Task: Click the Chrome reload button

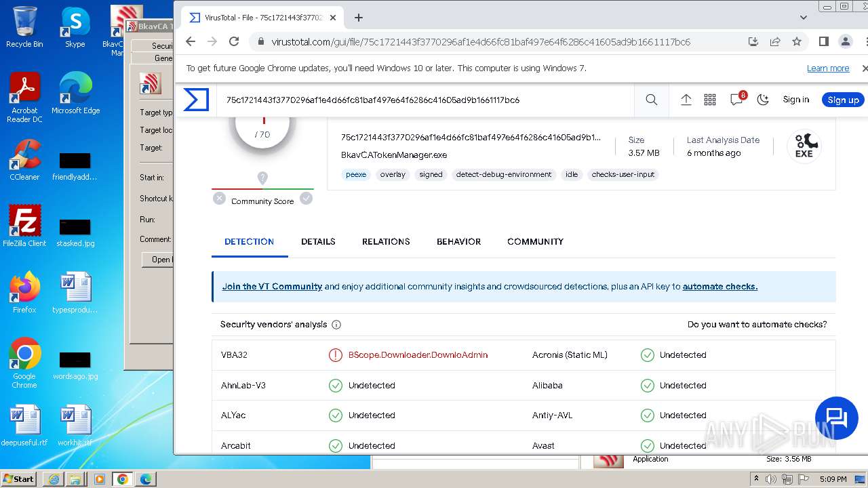Action: [234, 41]
